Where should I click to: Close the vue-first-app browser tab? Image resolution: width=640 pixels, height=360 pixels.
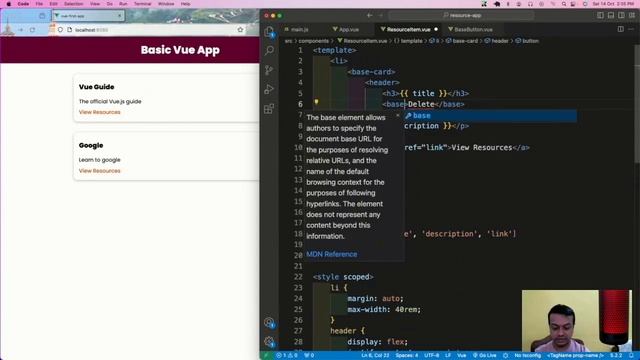pyautogui.click(x=120, y=16)
